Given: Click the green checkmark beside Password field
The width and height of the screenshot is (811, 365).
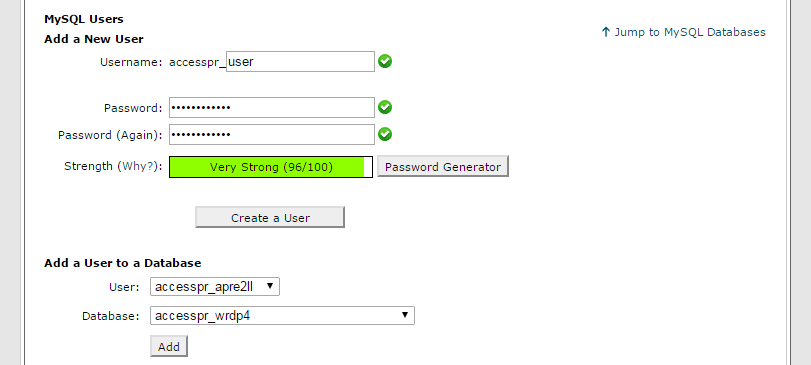Looking at the screenshot, I should tap(385, 108).
